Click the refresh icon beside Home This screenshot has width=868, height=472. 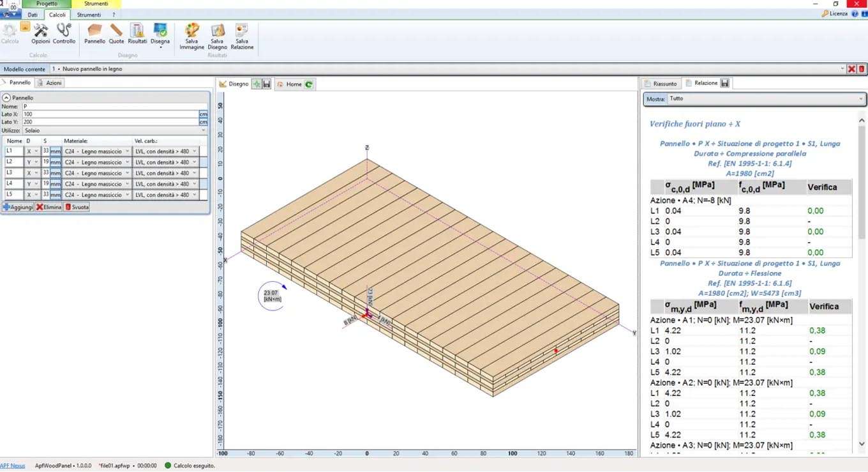(309, 84)
